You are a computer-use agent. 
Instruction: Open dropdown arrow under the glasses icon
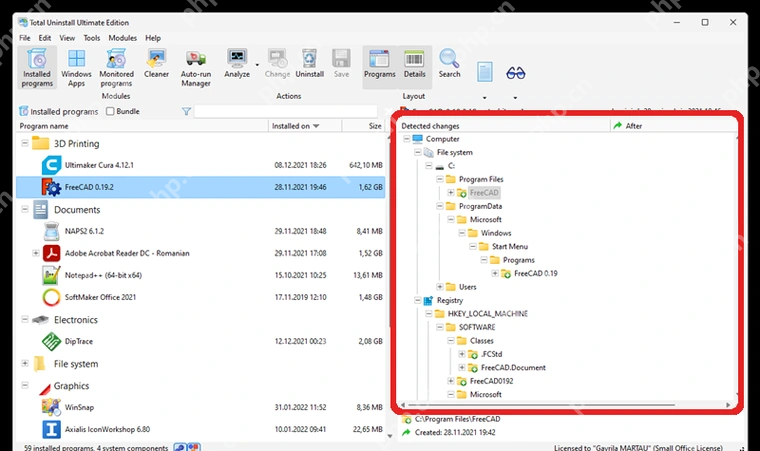pyautogui.click(x=515, y=97)
